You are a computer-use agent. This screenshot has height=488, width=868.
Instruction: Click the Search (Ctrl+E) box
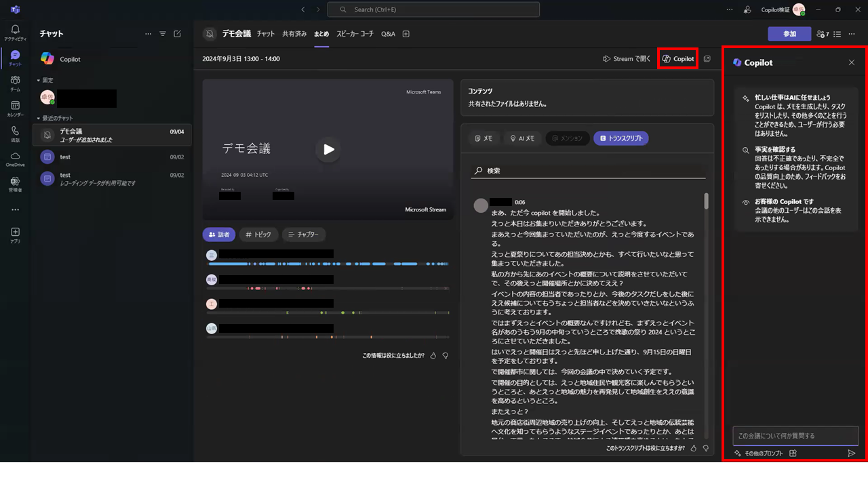point(433,9)
